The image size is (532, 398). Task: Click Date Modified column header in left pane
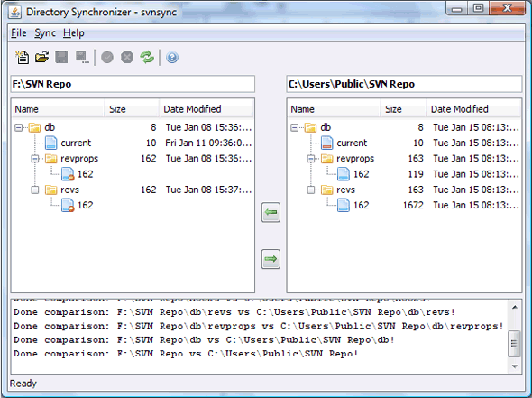pyautogui.click(x=206, y=109)
